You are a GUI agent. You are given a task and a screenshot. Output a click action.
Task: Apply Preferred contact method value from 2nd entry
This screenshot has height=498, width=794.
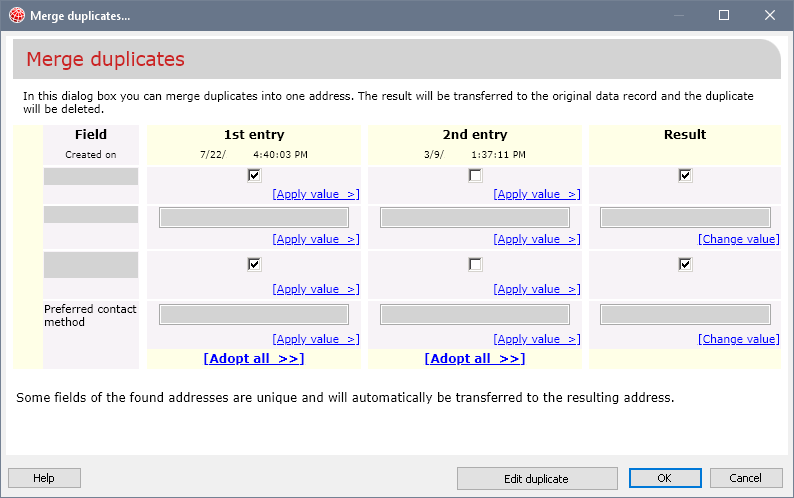[536, 340]
